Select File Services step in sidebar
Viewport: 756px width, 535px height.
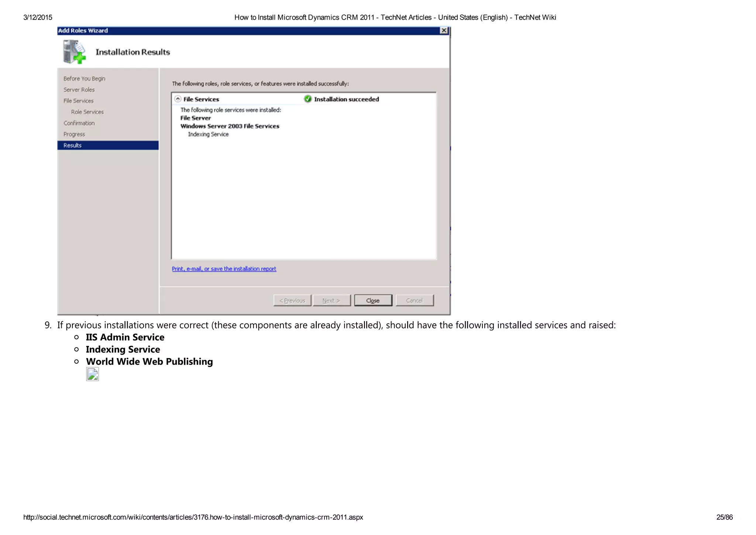pyautogui.click(x=78, y=101)
